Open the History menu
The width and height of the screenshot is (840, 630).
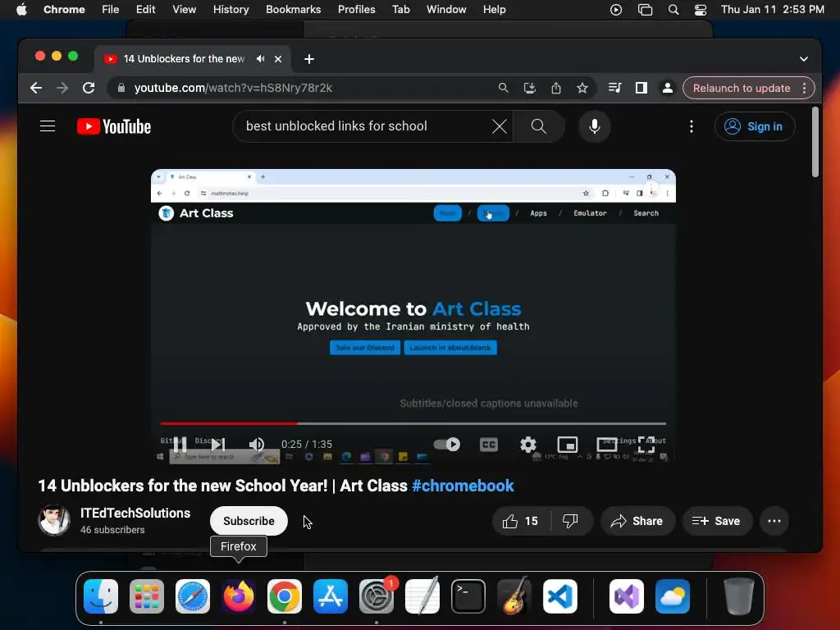click(231, 10)
